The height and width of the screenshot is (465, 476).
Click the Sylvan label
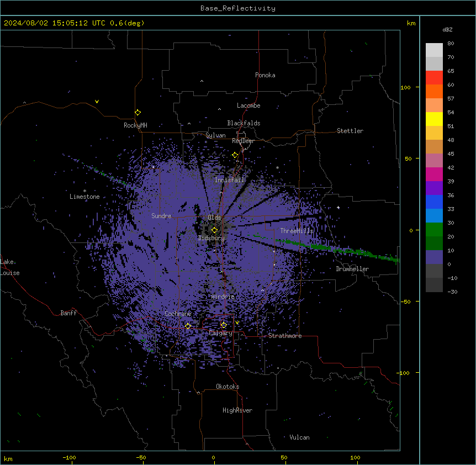click(x=215, y=135)
